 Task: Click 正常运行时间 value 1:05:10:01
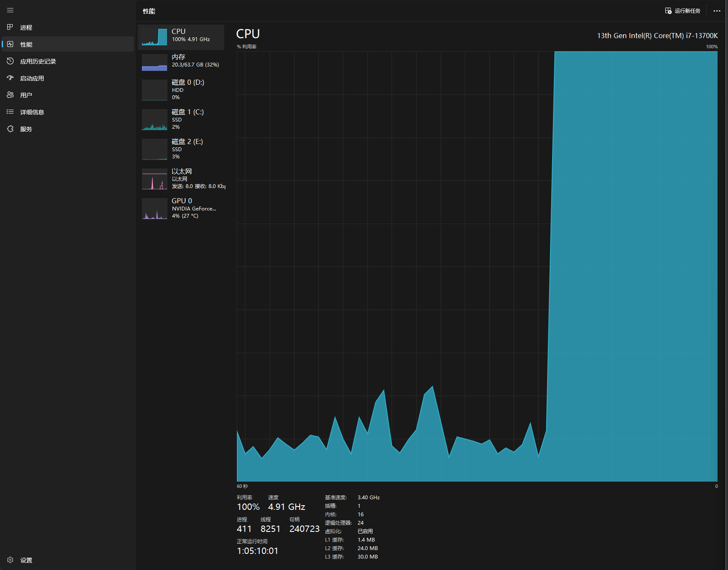tap(258, 551)
